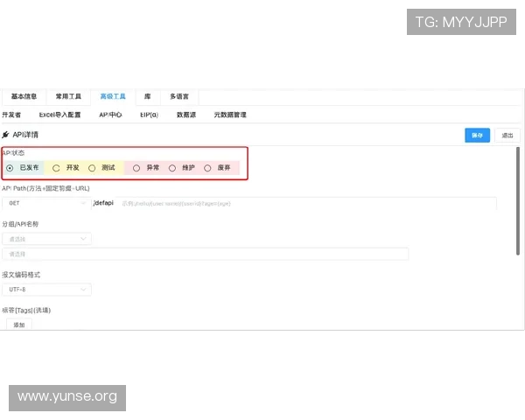Image resolution: width=525 pixels, height=420 pixels.
Task: Open the 元数据管理 sub-menu
Action: click(x=230, y=115)
